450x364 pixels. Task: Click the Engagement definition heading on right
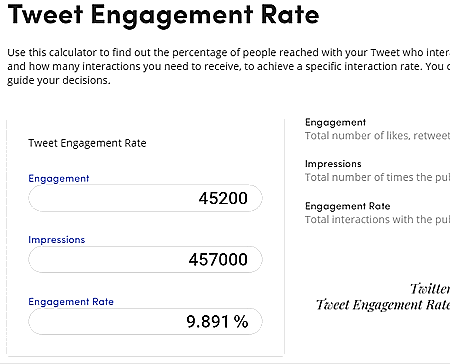tap(335, 122)
